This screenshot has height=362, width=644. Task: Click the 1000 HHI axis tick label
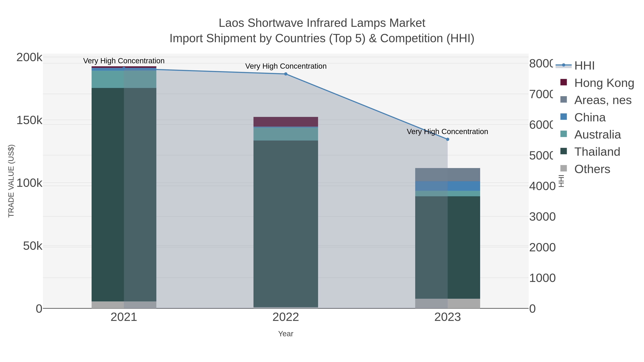pos(542,278)
